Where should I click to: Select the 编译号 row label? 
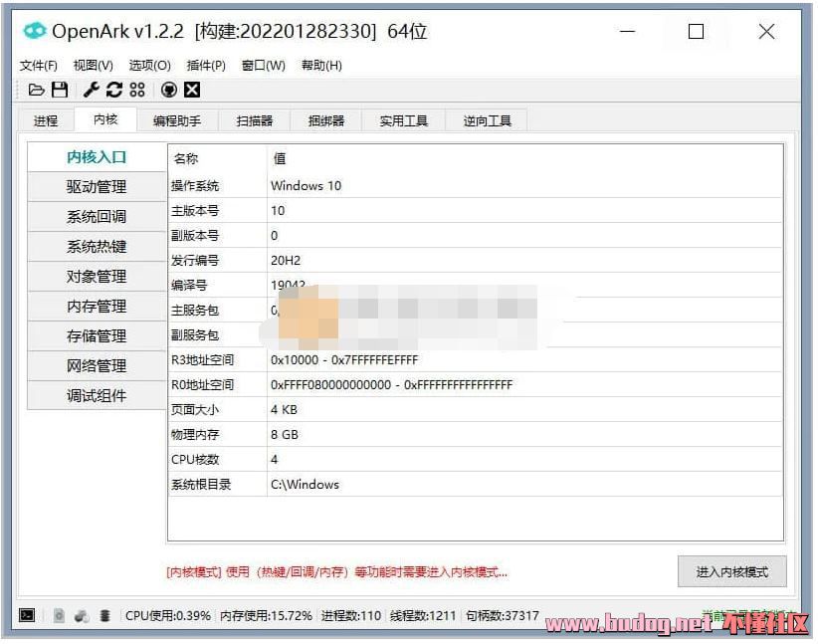pos(189,286)
